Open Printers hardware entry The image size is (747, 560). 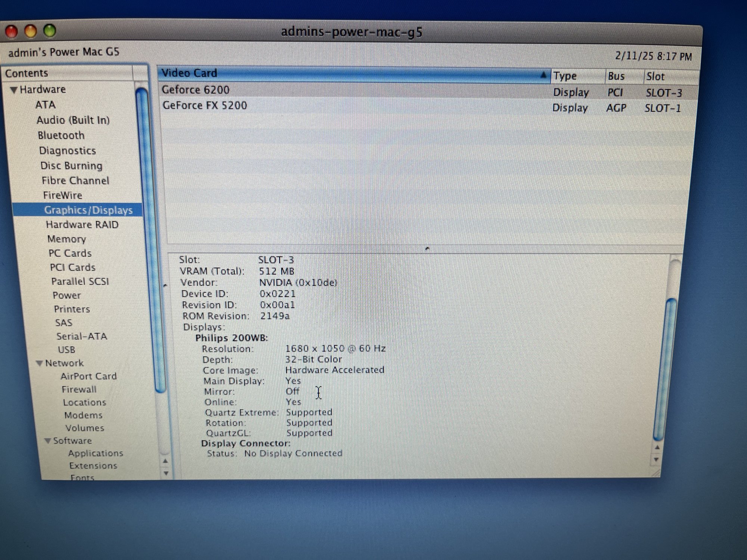click(72, 309)
